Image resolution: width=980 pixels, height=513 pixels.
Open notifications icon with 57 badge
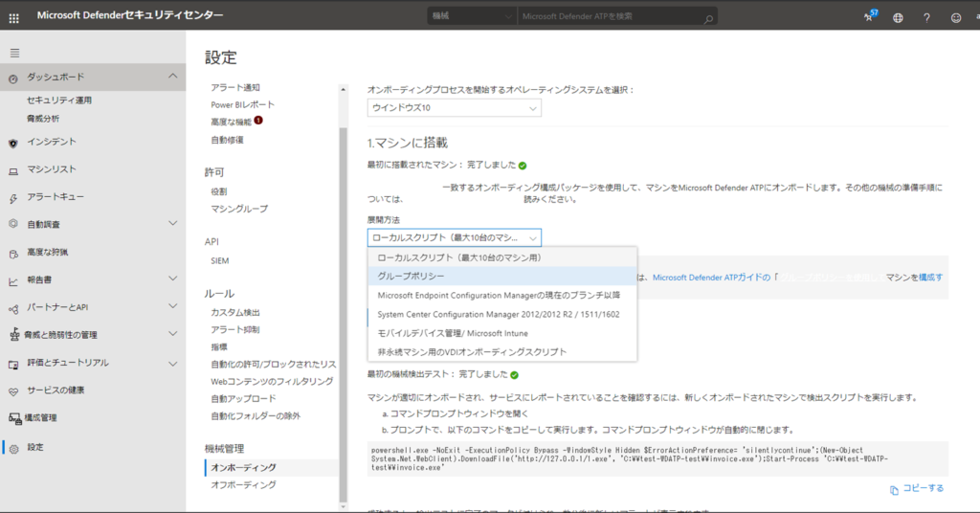tap(869, 17)
